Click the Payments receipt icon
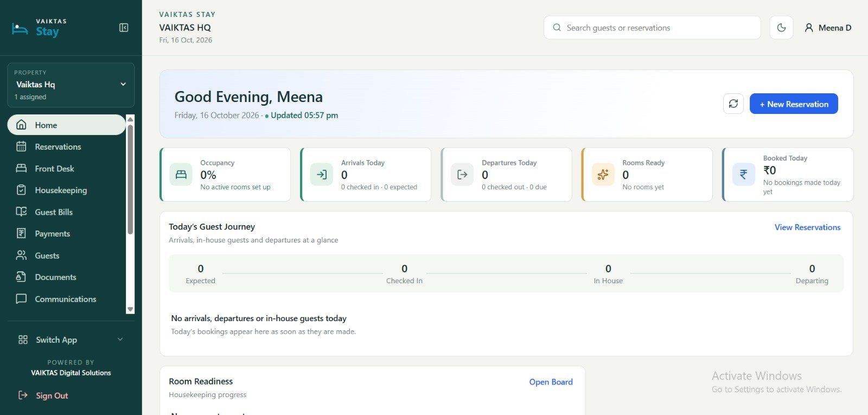The height and width of the screenshot is (415, 868). [21, 233]
